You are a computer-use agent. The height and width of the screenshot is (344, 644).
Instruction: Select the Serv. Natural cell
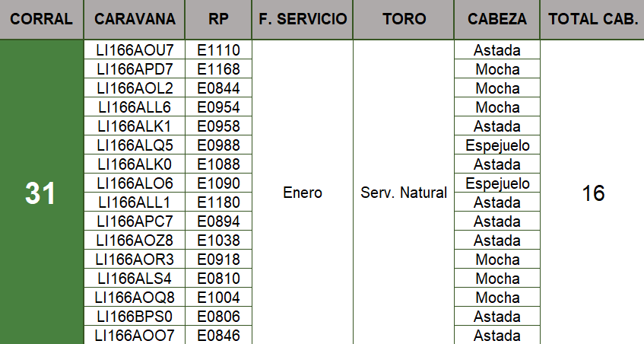pyautogui.click(x=404, y=193)
